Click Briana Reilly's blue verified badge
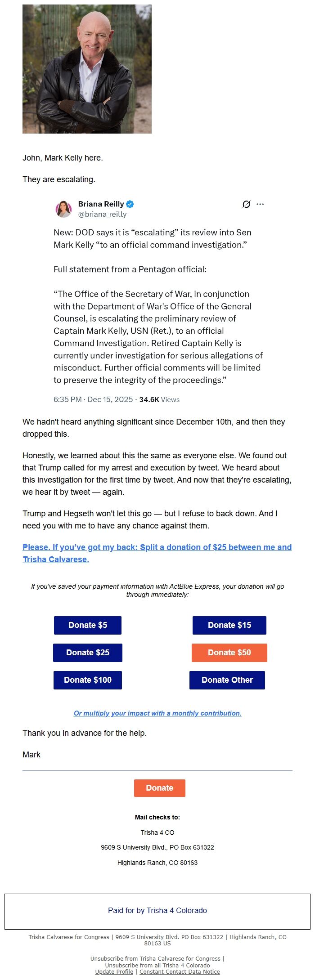Screen dimensions: 315x980 pos(130,204)
